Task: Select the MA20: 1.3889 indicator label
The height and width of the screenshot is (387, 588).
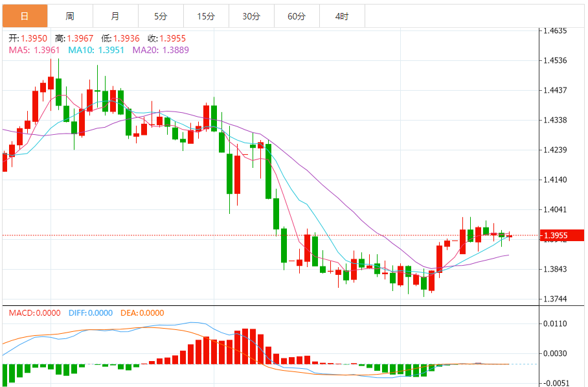Action: point(161,50)
